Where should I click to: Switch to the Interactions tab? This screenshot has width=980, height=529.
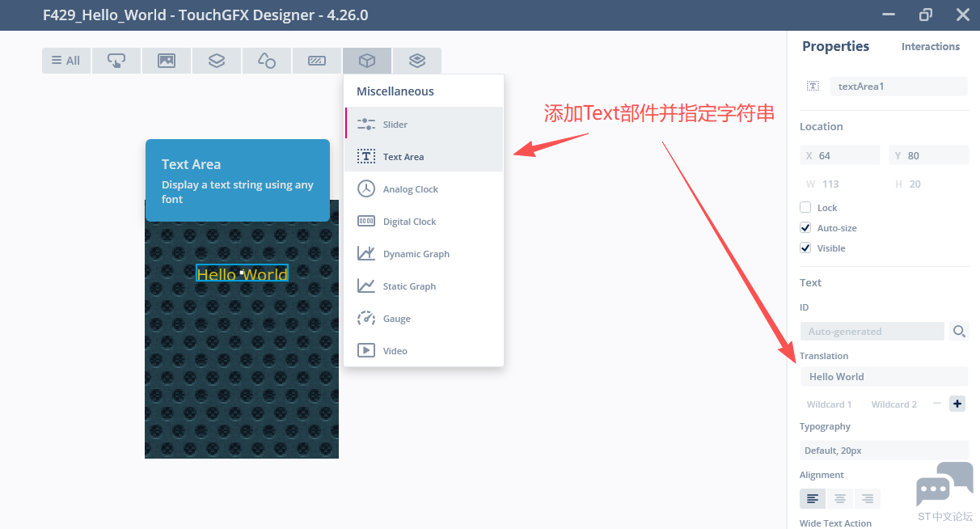tap(931, 47)
